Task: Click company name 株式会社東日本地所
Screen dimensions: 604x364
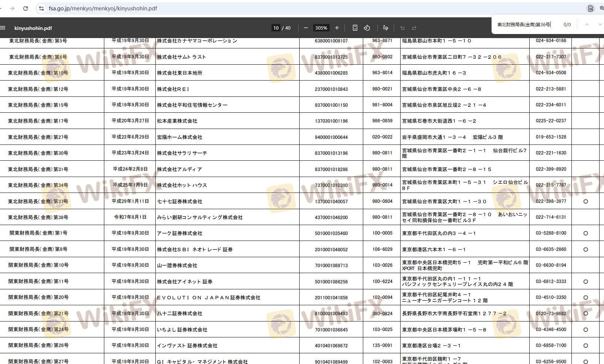Action: pos(180,73)
